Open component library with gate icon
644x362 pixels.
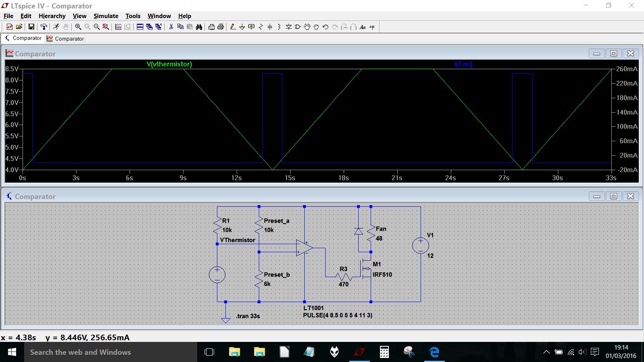(298, 27)
